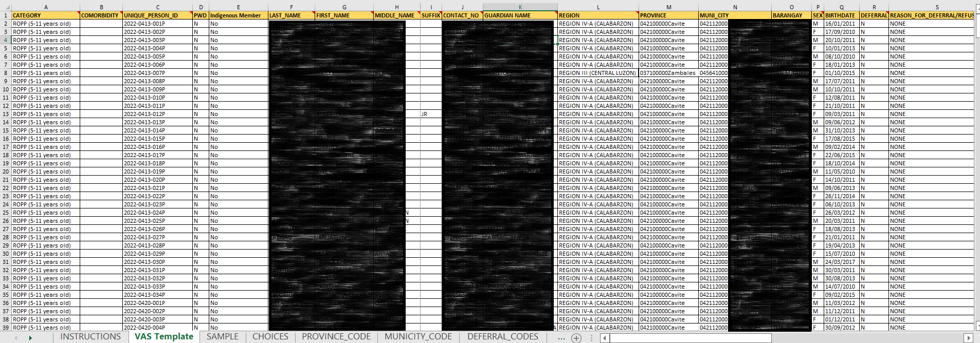This screenshot has height=343, width=980.
Task: Select birthdate cell 22/06/2015
Action: click(842, 155)
